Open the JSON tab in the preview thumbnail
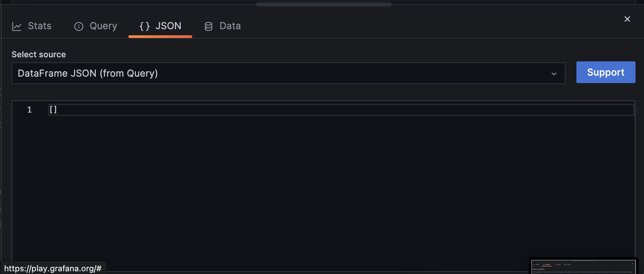644x274 pixels. coord(558,265)
